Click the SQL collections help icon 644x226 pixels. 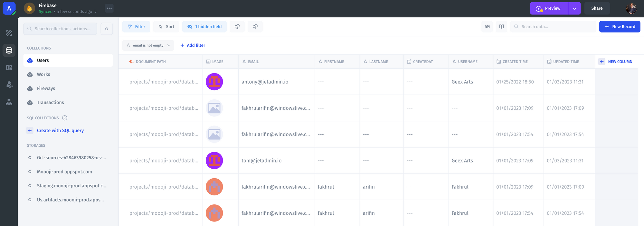pyautogui.click(x=65, y=118)
